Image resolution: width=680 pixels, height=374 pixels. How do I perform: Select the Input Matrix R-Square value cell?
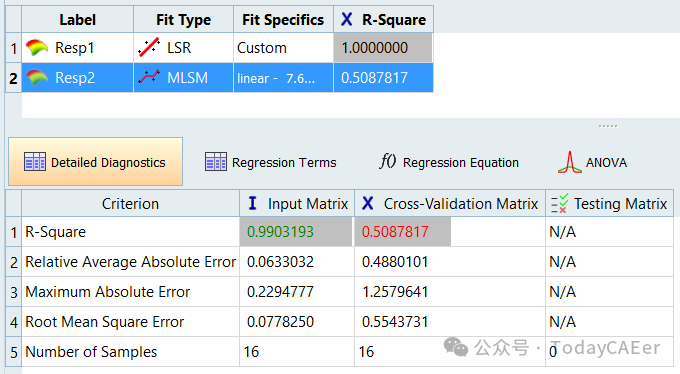296,232
